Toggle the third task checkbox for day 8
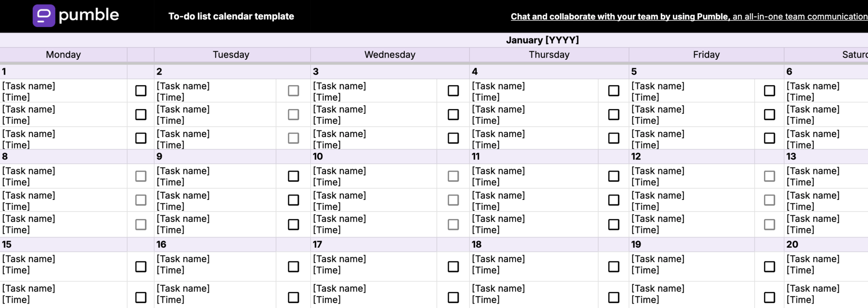This screenshot has height=308, width=868. pos(141,224)
